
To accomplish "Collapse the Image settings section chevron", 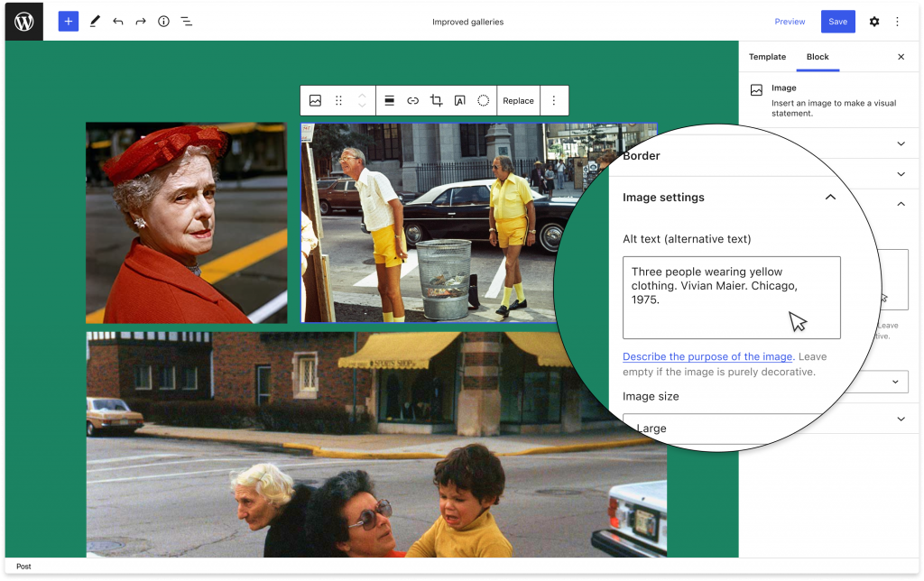I will [830, 198].
